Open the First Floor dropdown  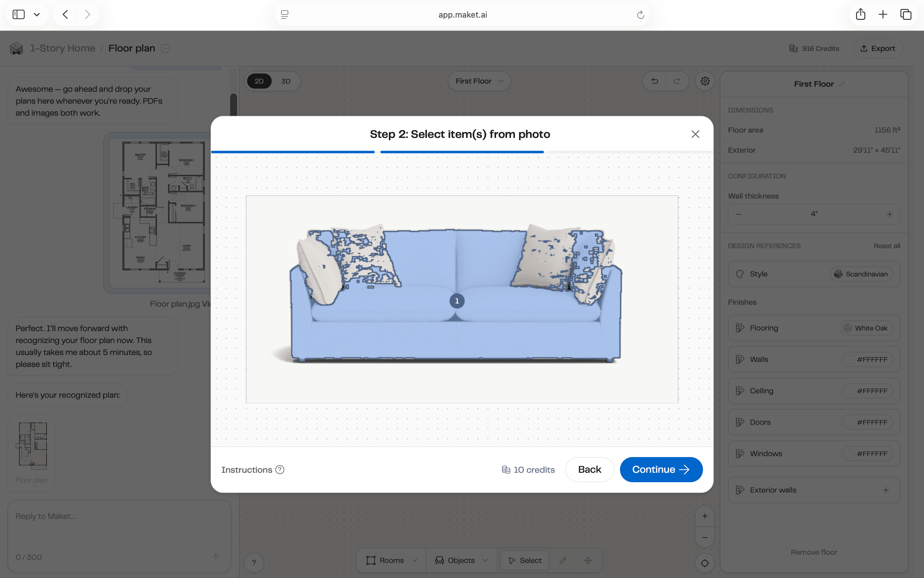(x=479, y=81)
